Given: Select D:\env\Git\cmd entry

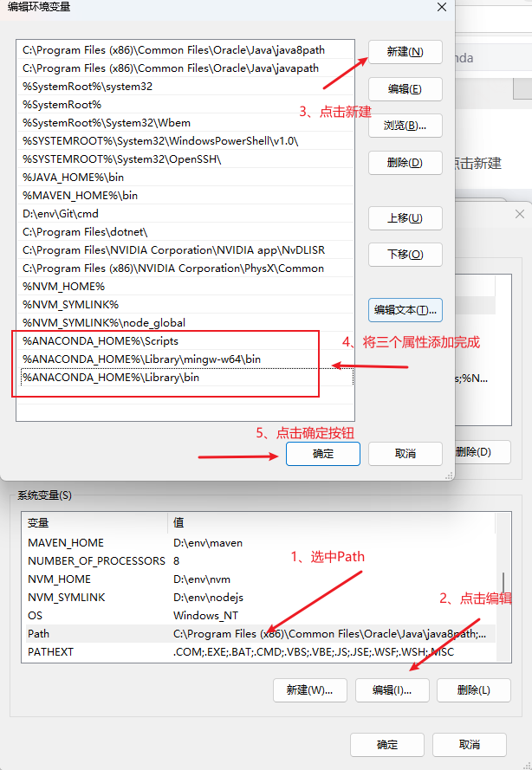Looking at the screenshot, I should [x=185, y=214].
